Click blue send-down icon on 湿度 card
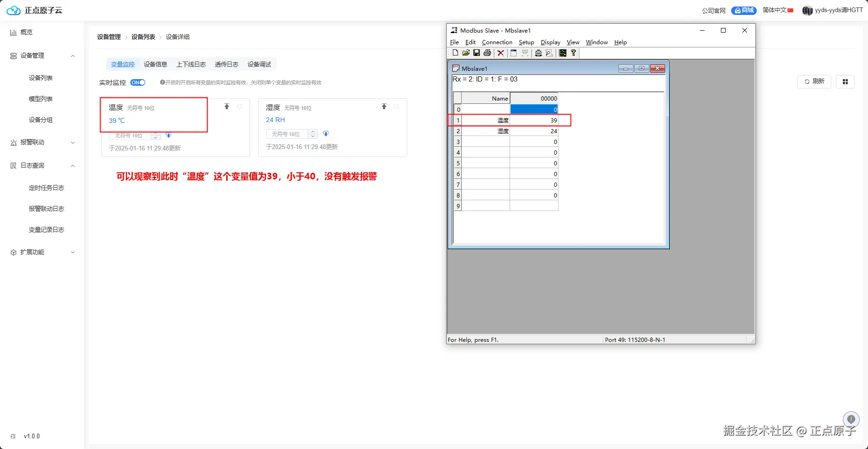 click(326, 134)
